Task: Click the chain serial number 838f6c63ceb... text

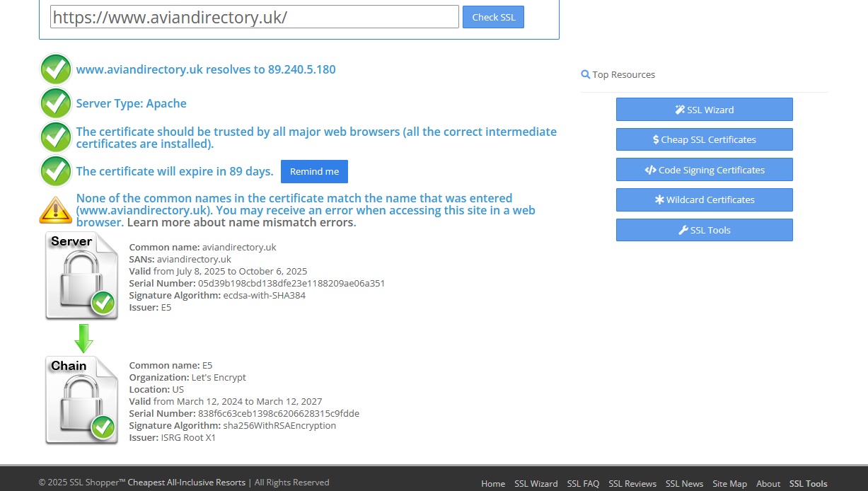Action: pos(244,413)
